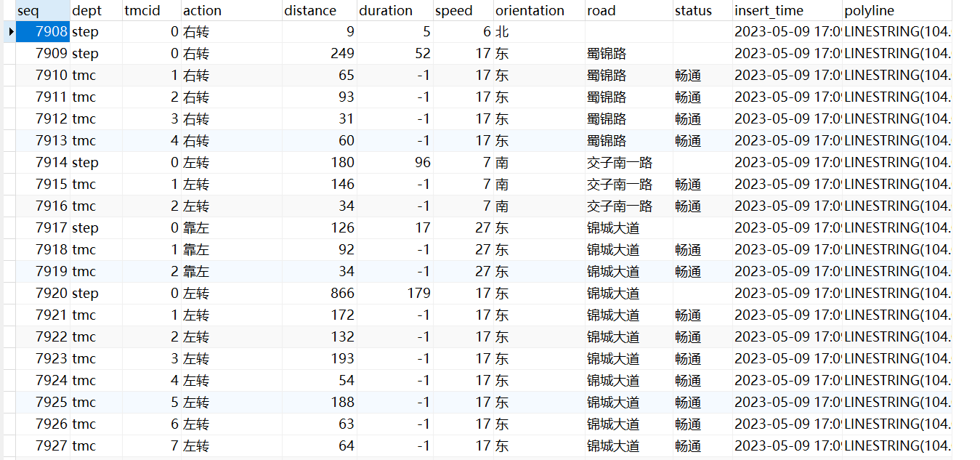This screenshot has height=460, width=980.
Task: Click duration cell in row 7917
Action: [x=395, y=228]
